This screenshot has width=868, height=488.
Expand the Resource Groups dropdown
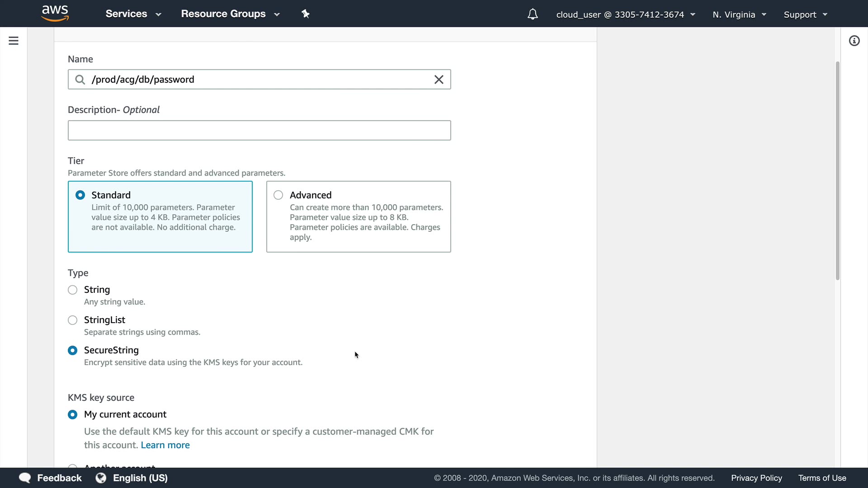click(x=230, y=14)
